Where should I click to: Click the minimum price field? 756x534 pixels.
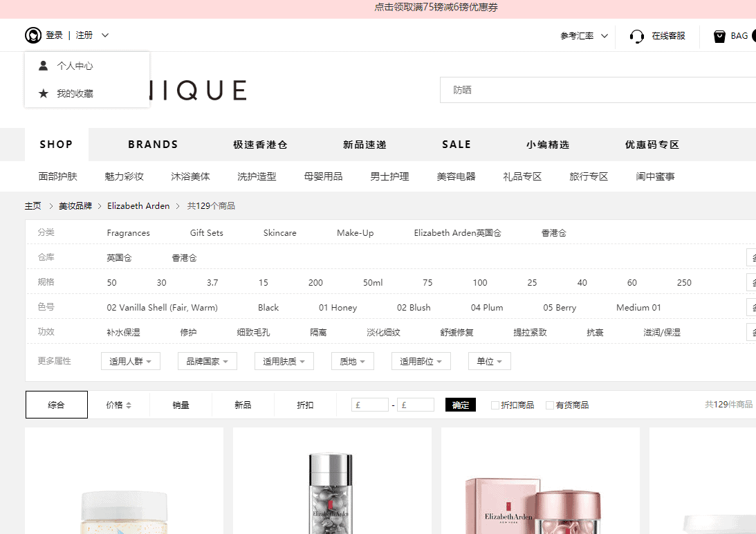[x=370, y=405]
